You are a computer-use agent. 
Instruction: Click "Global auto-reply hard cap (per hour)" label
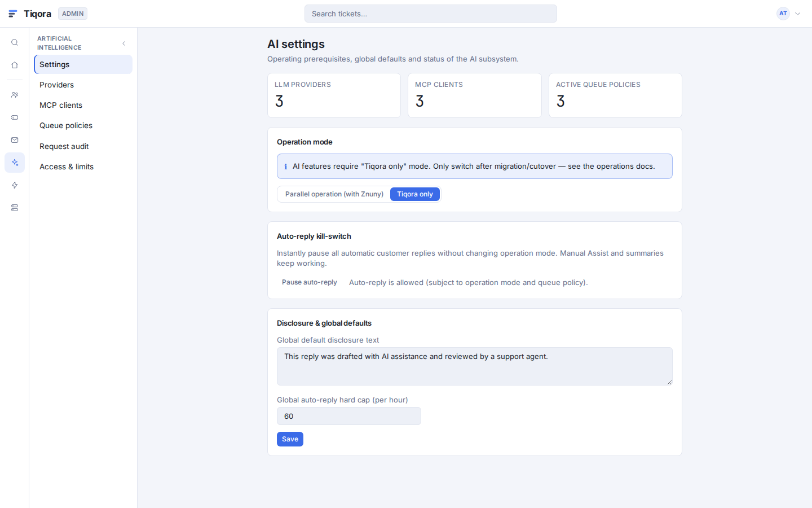click(x=342, y=400)
